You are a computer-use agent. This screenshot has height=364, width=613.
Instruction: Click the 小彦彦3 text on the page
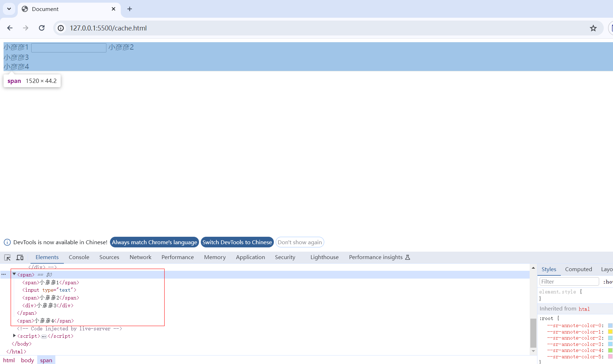[16, 57]
